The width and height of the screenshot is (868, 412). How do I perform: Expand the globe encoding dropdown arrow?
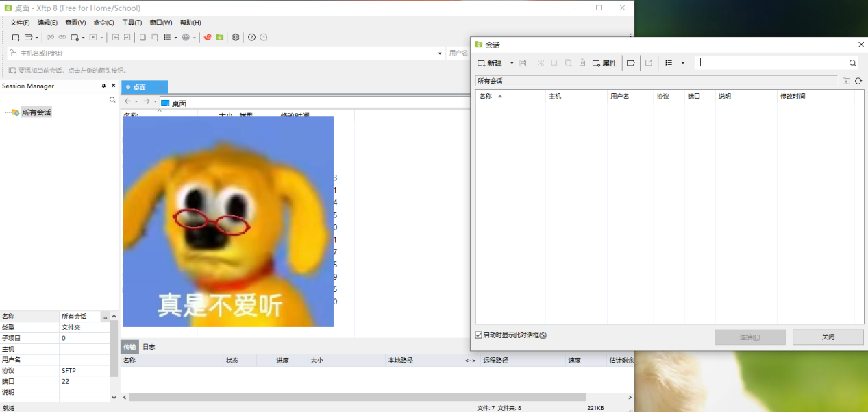(x=195, y=38)
